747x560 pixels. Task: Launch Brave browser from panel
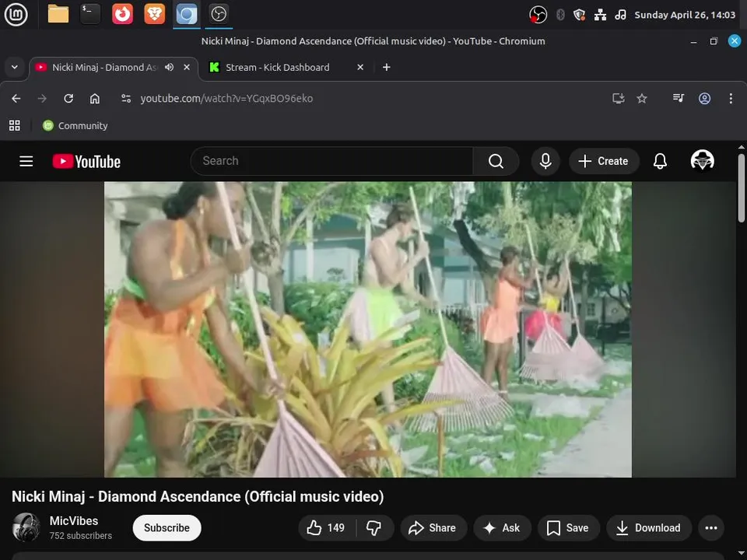point(154,14)
